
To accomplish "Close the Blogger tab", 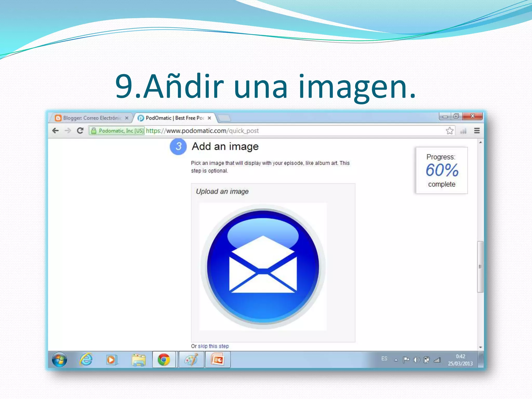I will coord(127,118).
